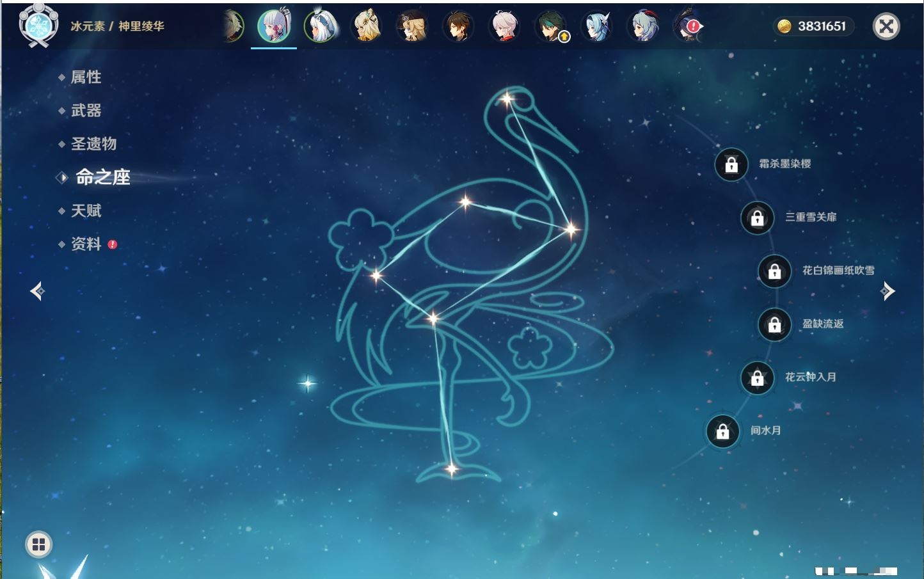The image size is (924, 579).
Task: Open the 天赋 talents menu
Action: click(x=86, y=210)
